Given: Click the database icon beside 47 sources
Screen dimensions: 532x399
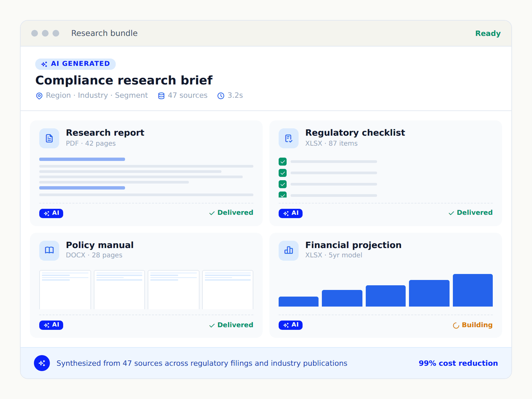Looking at the screenshot, I should [161, 96].
